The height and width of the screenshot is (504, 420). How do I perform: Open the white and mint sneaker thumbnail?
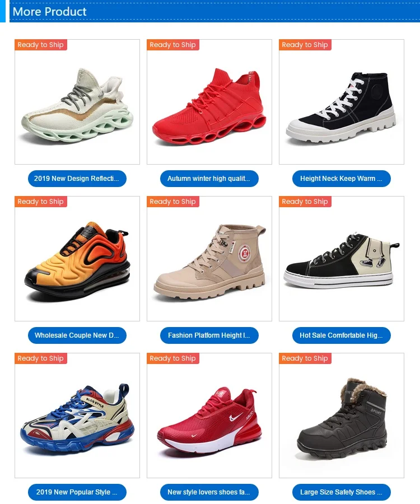click(77, 102)
